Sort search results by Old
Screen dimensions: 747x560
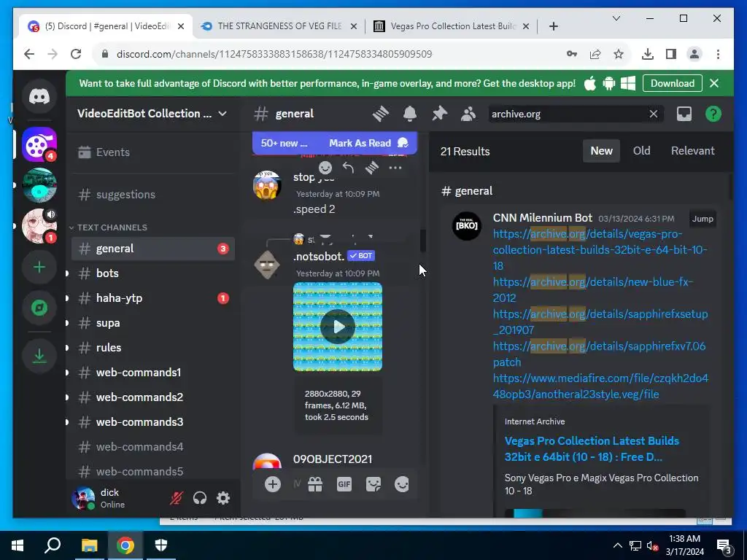[641, 151]
